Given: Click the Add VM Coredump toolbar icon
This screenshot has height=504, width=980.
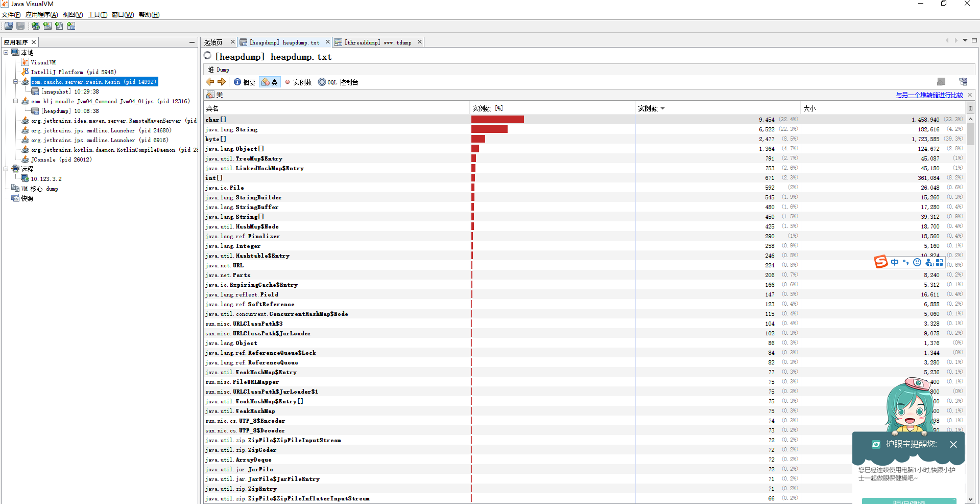Looking at the screenshot, I should tap(59, 26).
